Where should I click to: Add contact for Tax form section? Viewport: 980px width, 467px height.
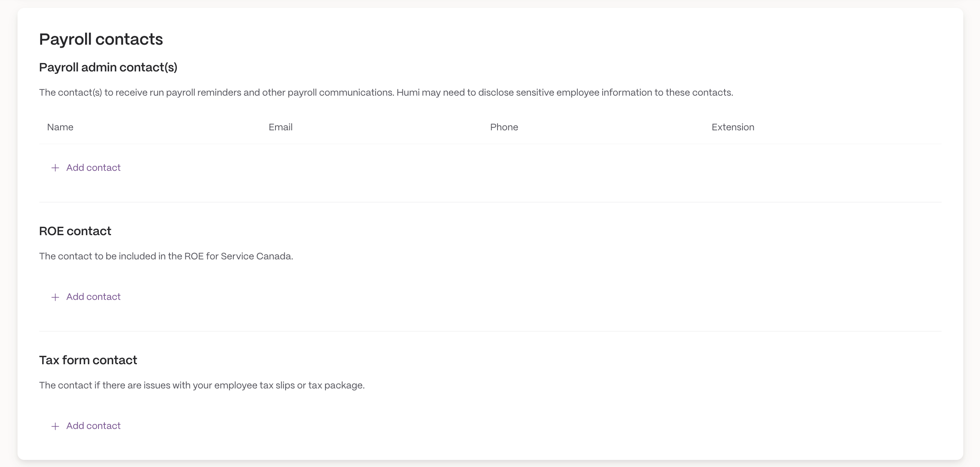point(86,426)
